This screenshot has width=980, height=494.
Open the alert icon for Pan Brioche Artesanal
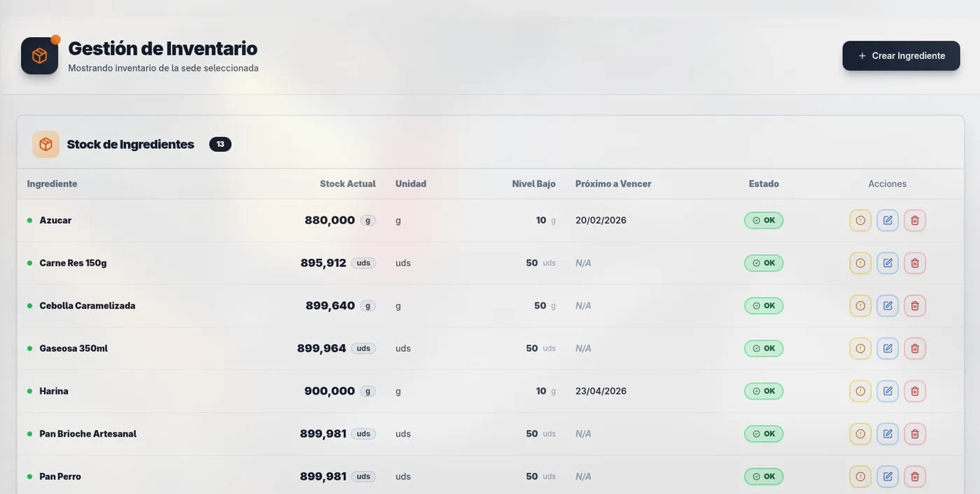(860, 434)
